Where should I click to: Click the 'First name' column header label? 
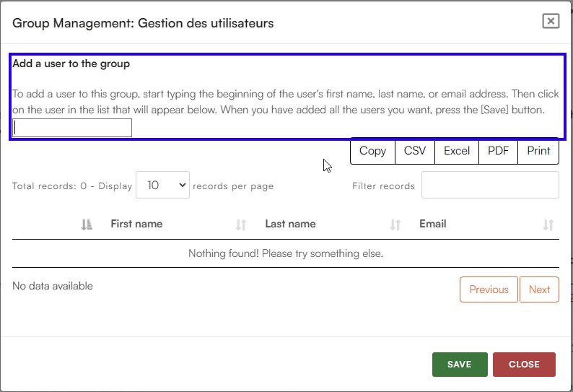coord(136,224)
